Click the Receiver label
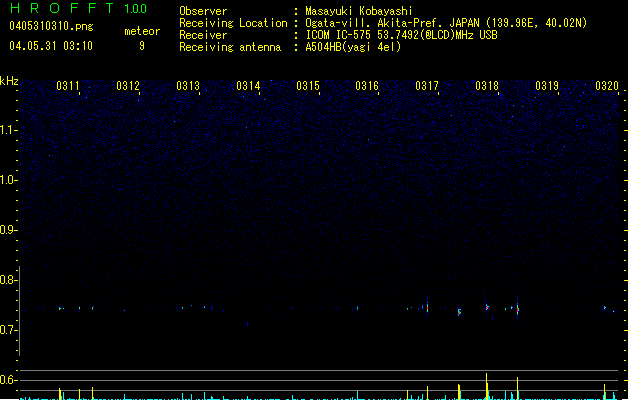This screenshot has width=629, height=400. point(203,35)
